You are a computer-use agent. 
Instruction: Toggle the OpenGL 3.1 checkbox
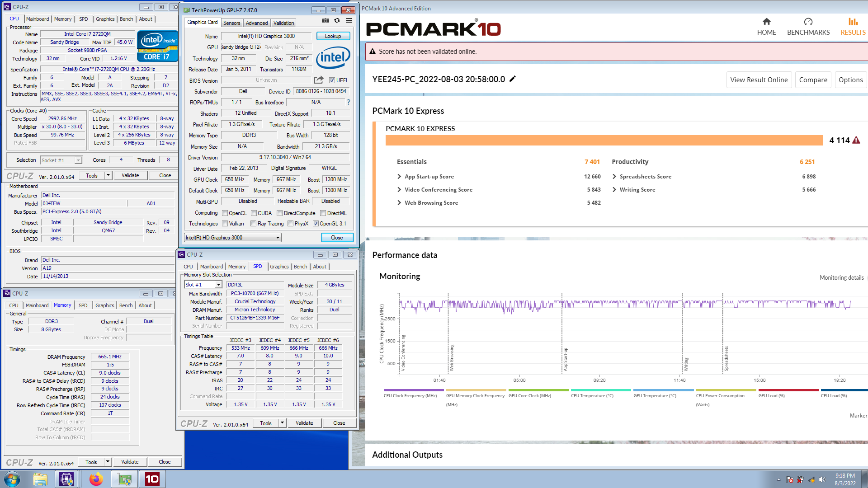(x=316, y=224)
